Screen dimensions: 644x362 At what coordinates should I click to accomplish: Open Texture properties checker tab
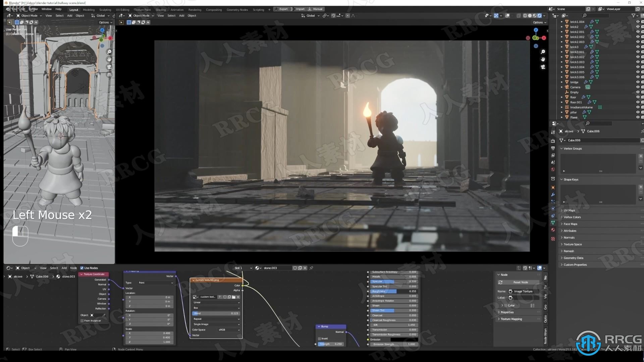click(553, 239)
